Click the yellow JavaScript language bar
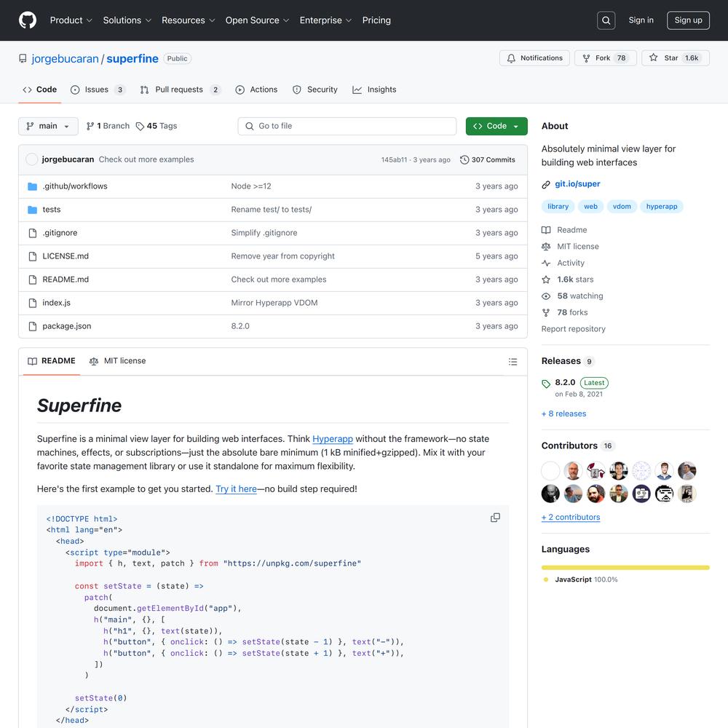Viewport: 728px width, 728px height. click(625, 567)
